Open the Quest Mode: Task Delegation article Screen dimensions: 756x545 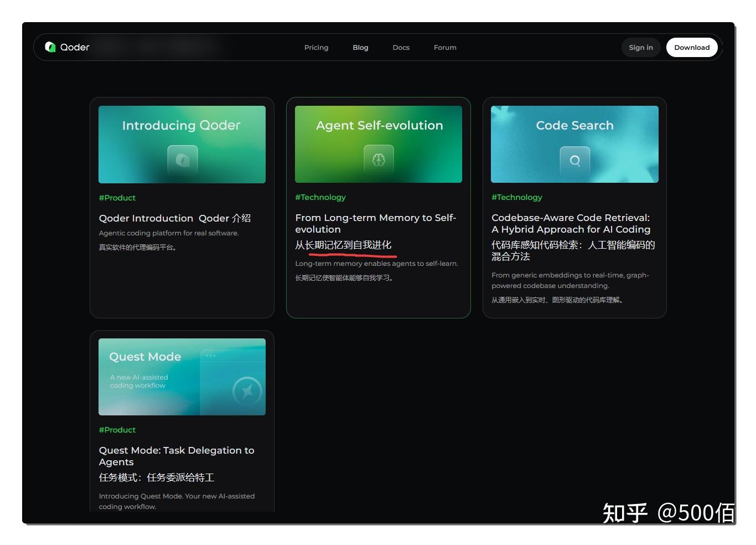[177, 456]
